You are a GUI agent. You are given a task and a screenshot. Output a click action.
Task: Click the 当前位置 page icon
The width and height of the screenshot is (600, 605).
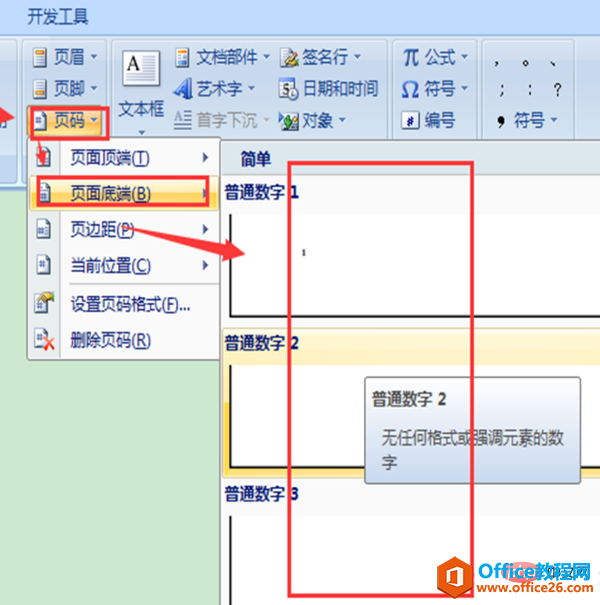click(43, 265)
